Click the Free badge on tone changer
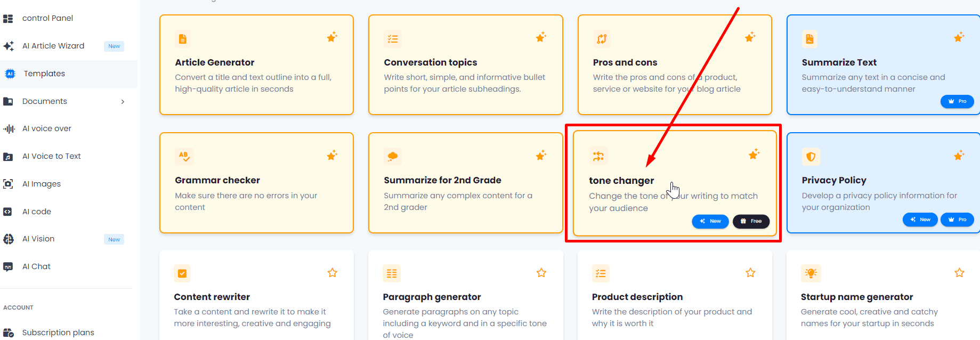 [751, 221]
